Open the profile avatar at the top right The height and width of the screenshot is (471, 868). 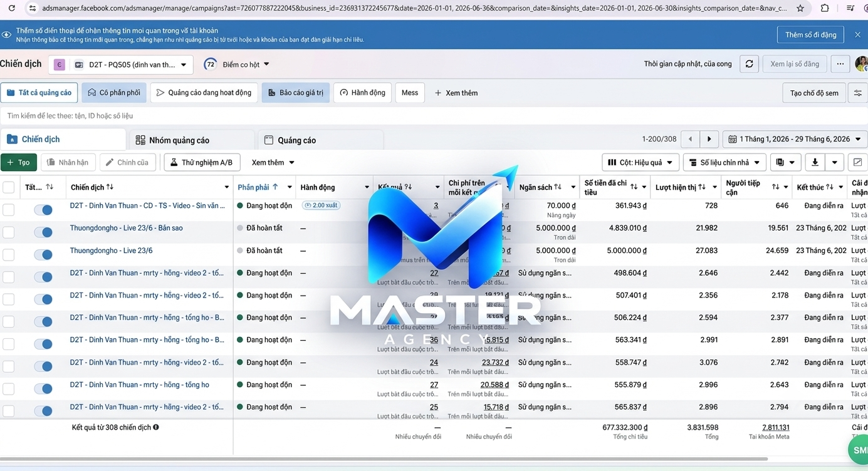point(862,64)
